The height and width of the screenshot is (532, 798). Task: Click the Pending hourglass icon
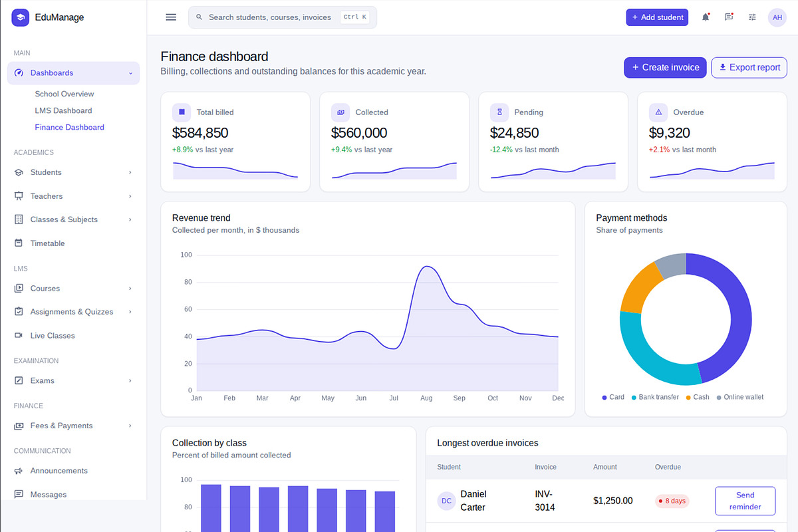coord(499,112)
